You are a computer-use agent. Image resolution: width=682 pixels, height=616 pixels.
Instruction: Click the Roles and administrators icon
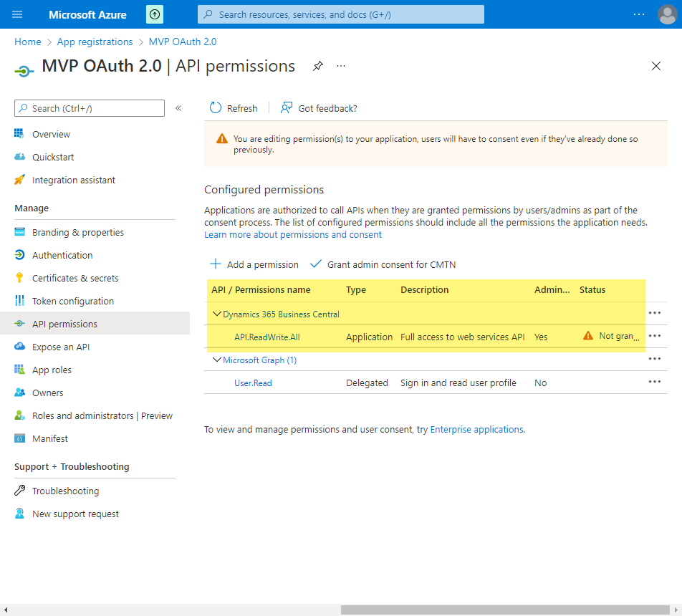point(19,415)
